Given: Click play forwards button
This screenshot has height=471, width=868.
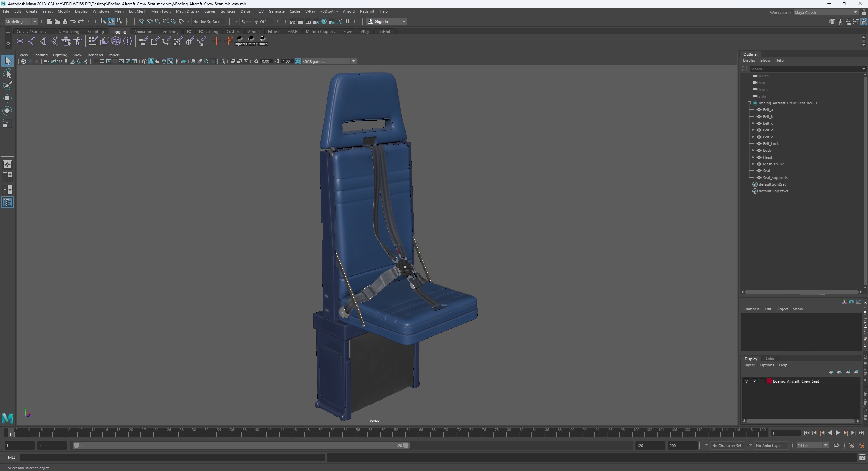Looking at the screenshot, I should [x=837, y=433].
